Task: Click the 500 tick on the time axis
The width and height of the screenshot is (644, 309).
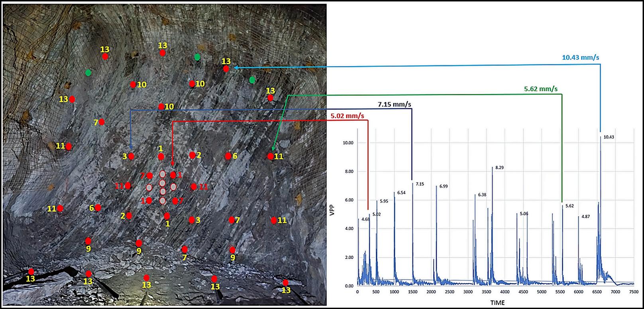Action: tap(376, 292)
